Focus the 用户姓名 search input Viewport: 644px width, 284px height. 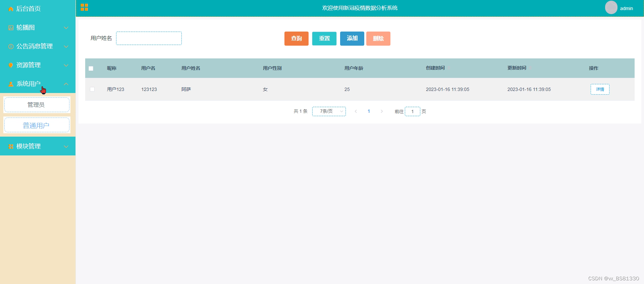(x=149, y=38)
